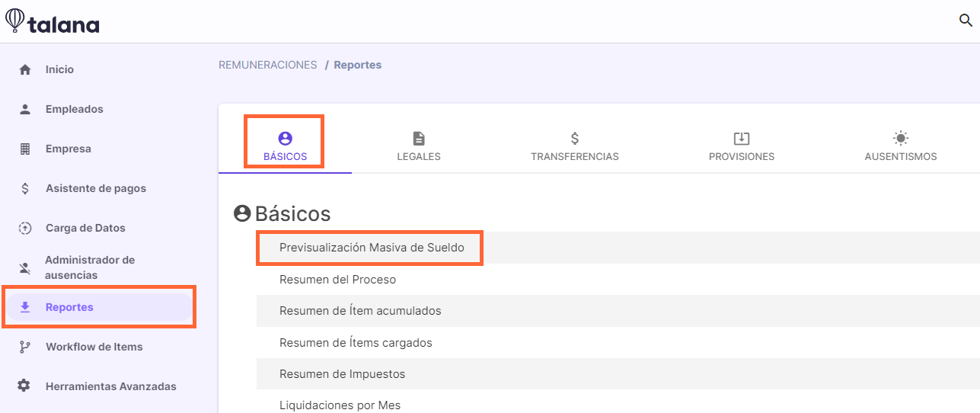This screenshot has width=980, height=413.
Task: Click the Reportes breadcrumb
Action: click(357, 65)
